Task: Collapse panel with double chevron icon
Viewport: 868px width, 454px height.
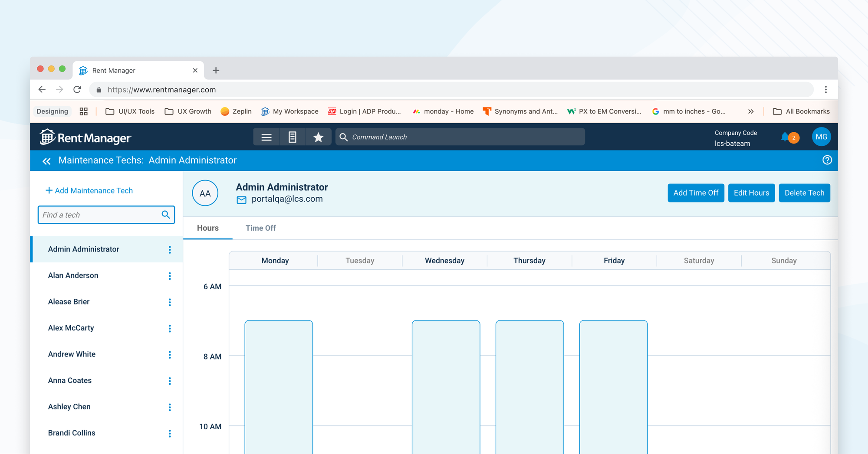Action: click(46, 161)
